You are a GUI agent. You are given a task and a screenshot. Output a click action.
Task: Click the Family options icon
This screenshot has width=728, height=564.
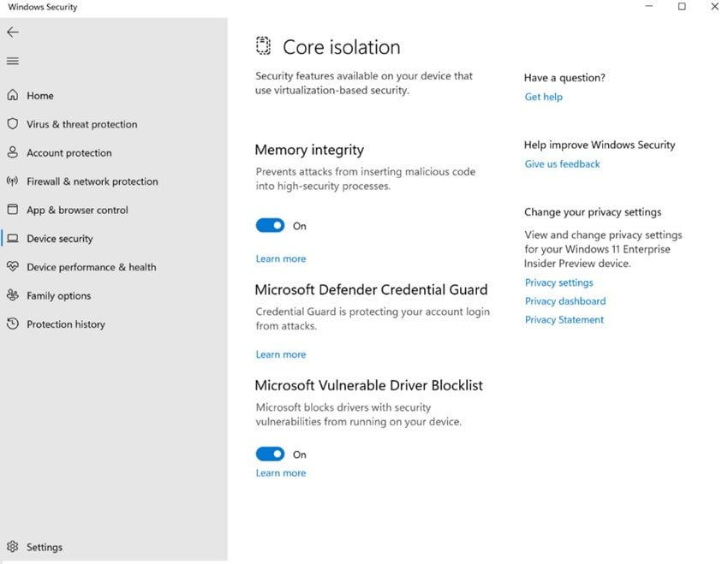[14, 295]
